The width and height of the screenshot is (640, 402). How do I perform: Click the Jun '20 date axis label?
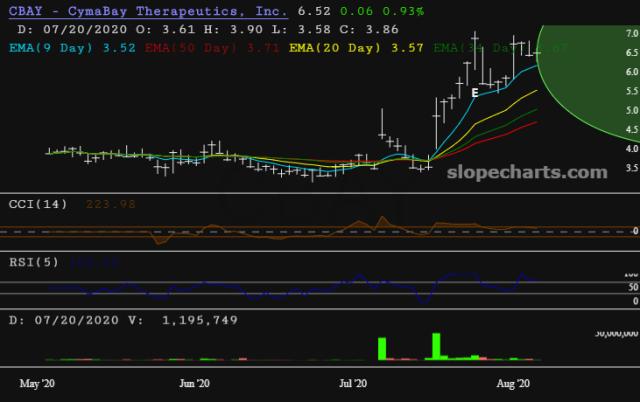194,383
